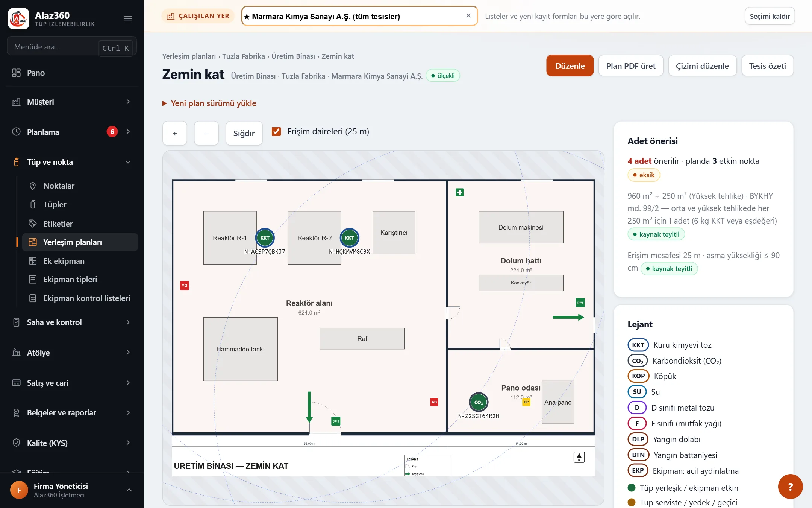Click the KKT marker N-ACSP7QBKJ7
Image resolution: width=812 pixels, height=508 pixels.
pyautogui.click(x=265, y=238)
